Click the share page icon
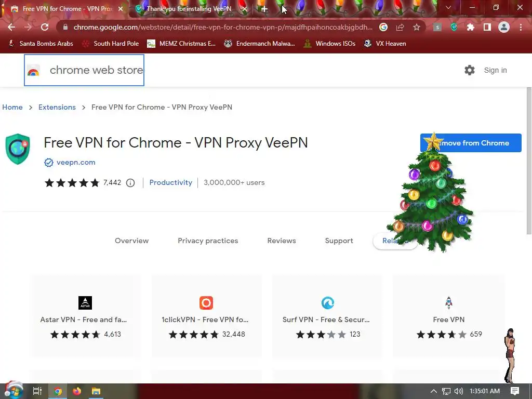Image resolution: width=532 pixels, height=399 pixels. (x=400, y=27)
